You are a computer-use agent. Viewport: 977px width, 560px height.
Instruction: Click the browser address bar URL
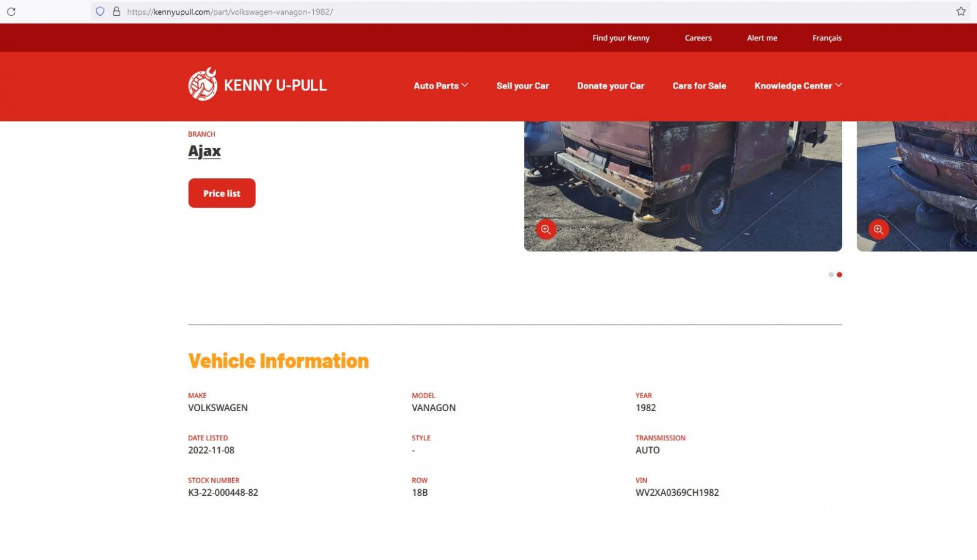230,12
